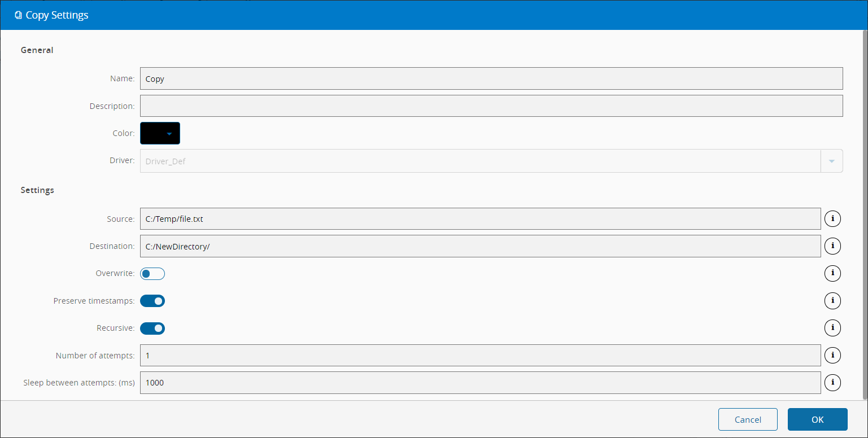Cancel the Copy Settings dialog
Viewport: 868px width, 438px height.
748,419
